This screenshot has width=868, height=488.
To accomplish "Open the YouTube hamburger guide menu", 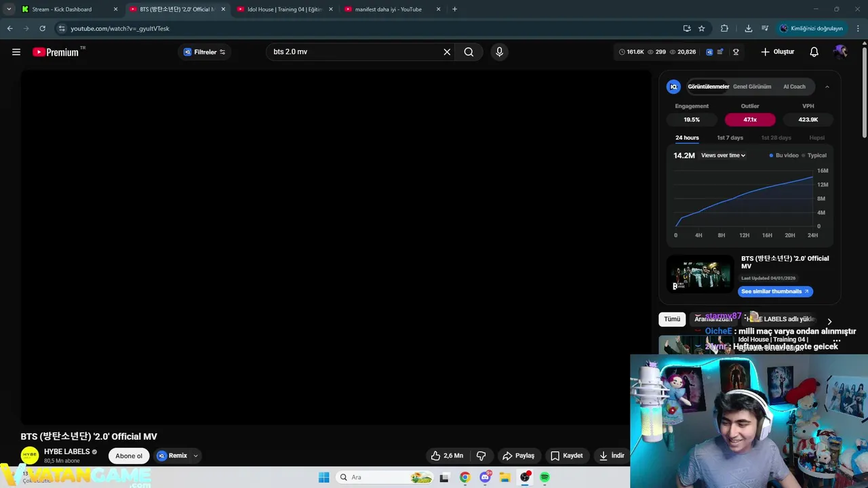I will click(x=16, y=52).
